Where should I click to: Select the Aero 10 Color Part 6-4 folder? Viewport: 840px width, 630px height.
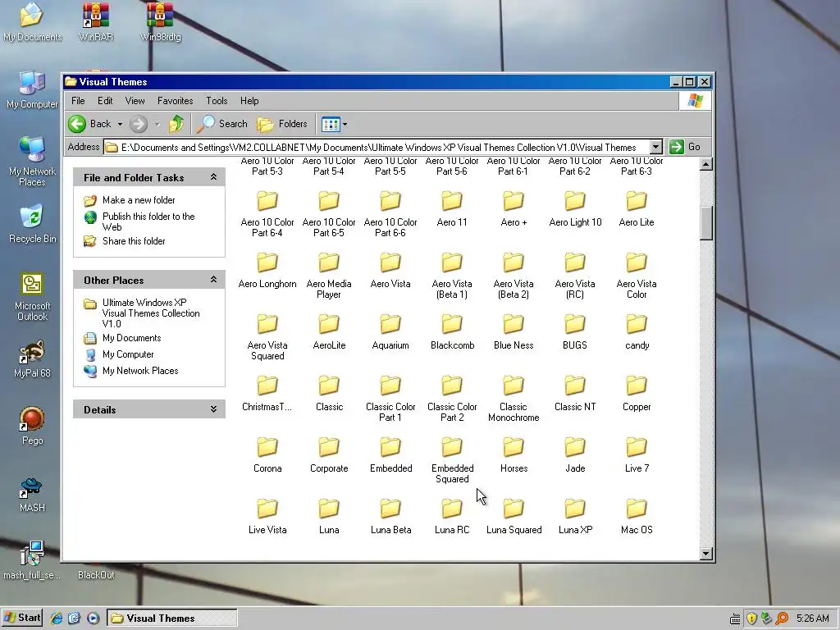pyautogui.click(x=267, y=214)
